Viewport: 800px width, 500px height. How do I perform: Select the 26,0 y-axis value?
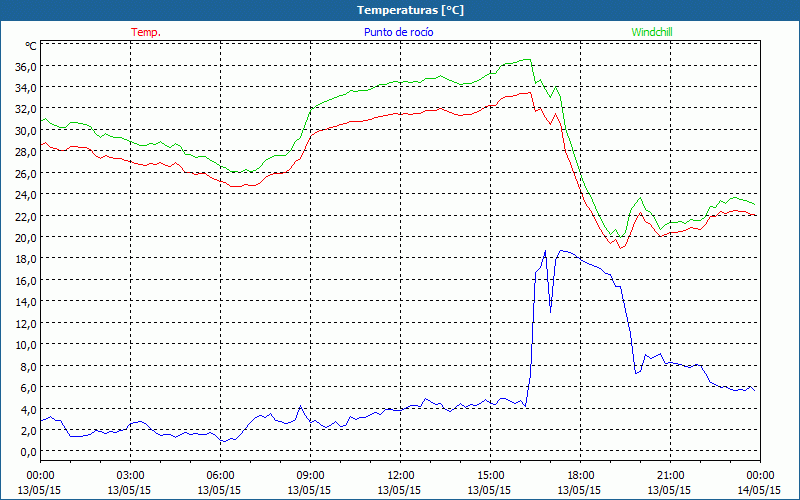point(26,173)
